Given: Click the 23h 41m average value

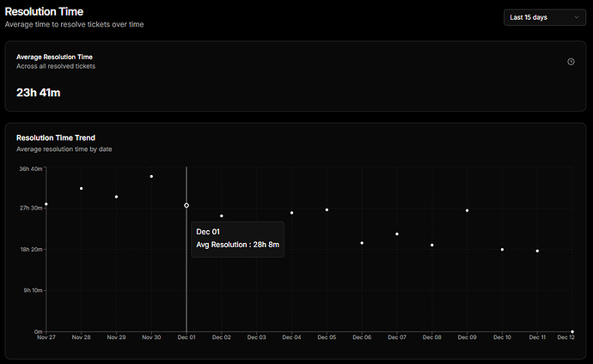Looking at the screenshot, I should click(x=40, y=92).
